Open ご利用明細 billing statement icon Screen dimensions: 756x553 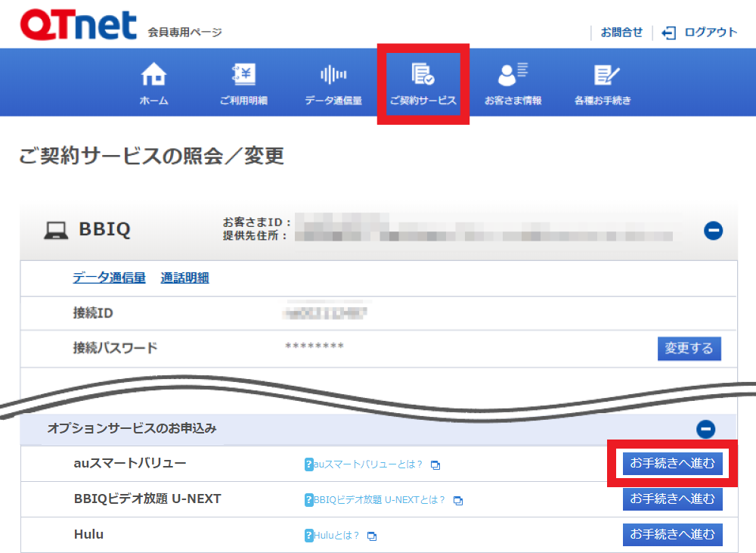point(243,75)
